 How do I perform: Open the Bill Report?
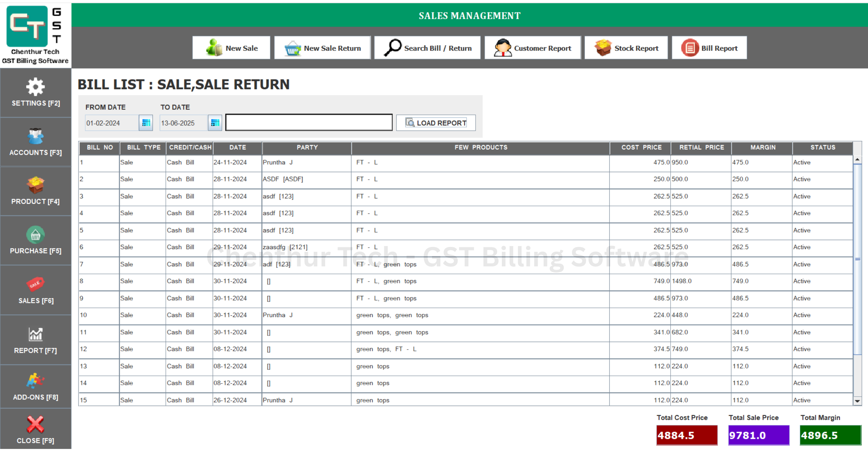pos(709,48)
